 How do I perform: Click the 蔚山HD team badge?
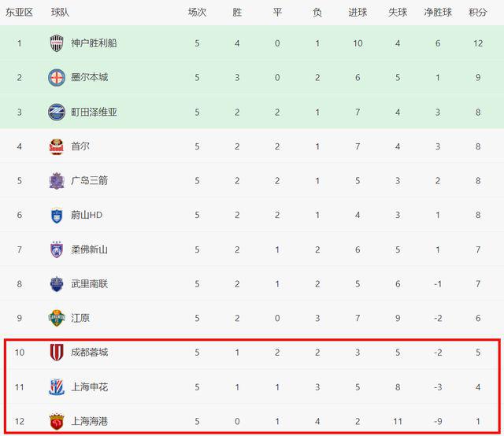[57, 215]
